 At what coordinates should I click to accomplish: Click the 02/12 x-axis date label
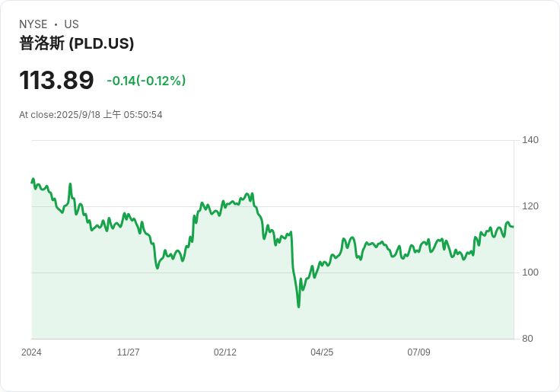(x=225, y=352)
